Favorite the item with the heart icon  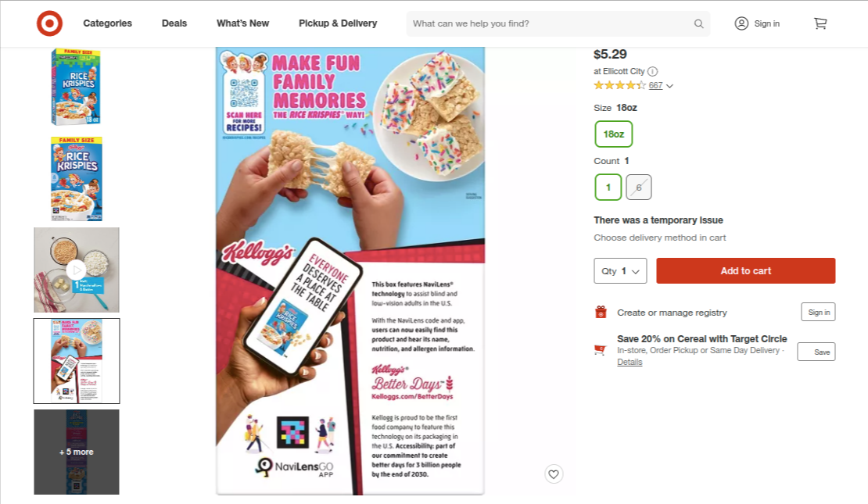[x=554, y=474]
